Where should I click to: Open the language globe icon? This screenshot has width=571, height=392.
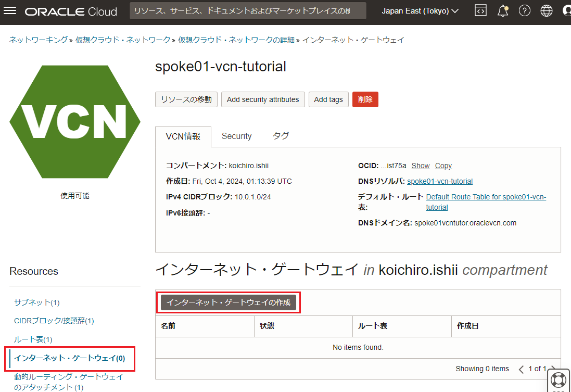pos(546,11)
